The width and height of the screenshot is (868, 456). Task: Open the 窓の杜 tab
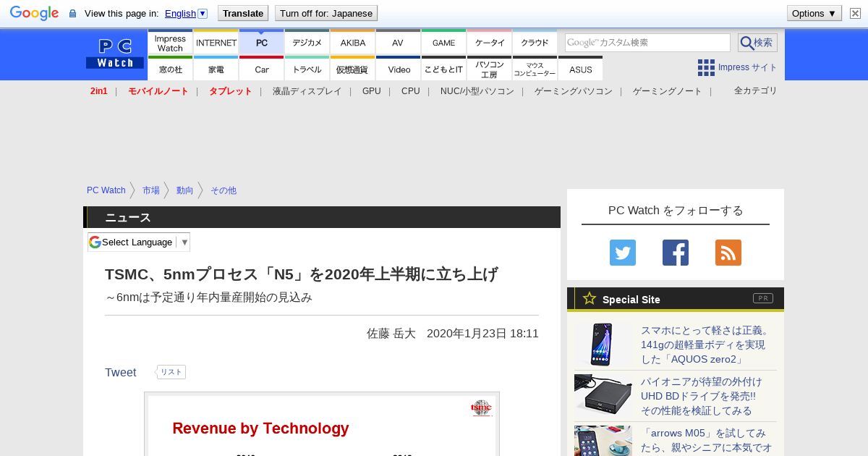pyautogui.click(x=170, y=68)
